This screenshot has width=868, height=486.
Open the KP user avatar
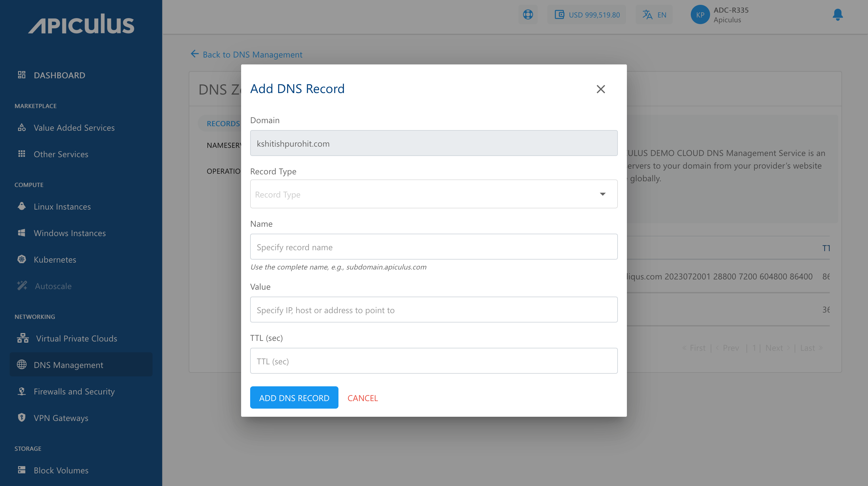700,14
